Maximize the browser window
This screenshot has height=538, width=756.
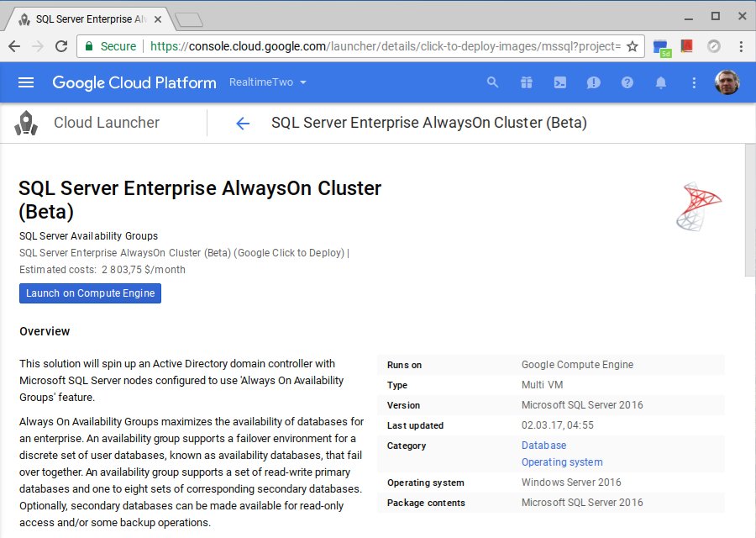[716, 17]
